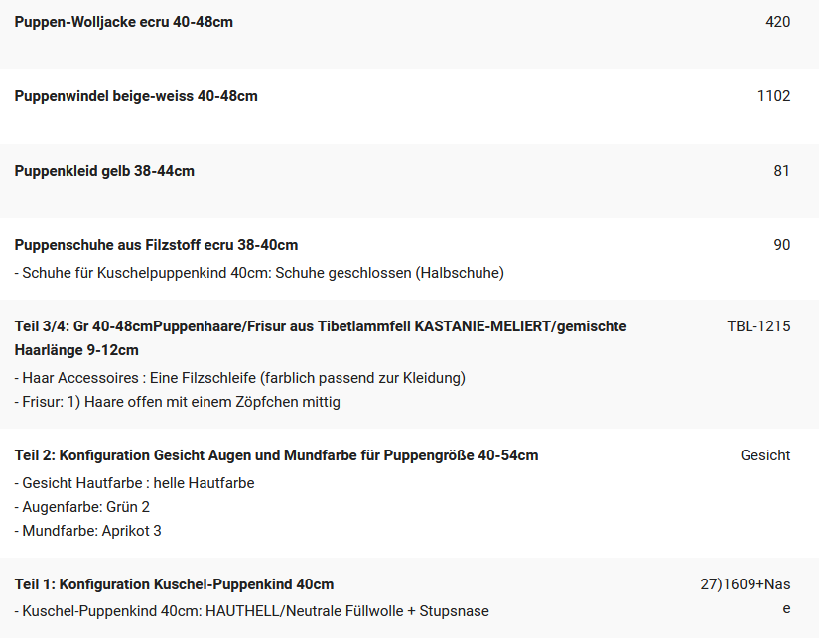The height and width of the screenshot is (644, 819).
Task: Select the Augenfarbe Grün 2 line
Action: [x=82, y=507]
